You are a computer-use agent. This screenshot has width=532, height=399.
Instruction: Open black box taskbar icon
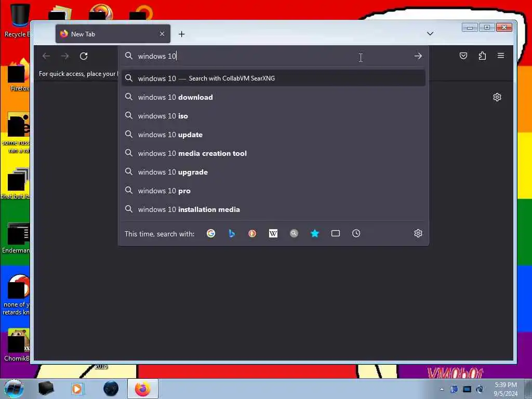click(46, 389)
